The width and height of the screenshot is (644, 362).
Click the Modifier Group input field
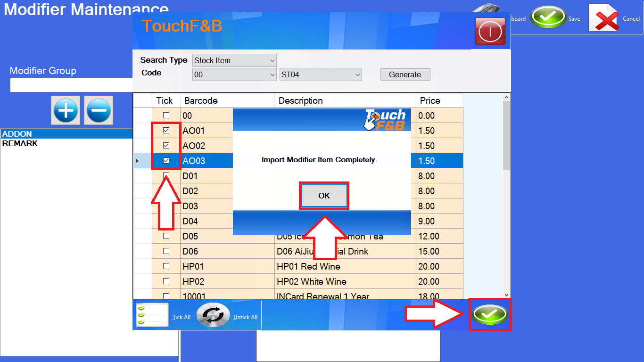(71, 85)
